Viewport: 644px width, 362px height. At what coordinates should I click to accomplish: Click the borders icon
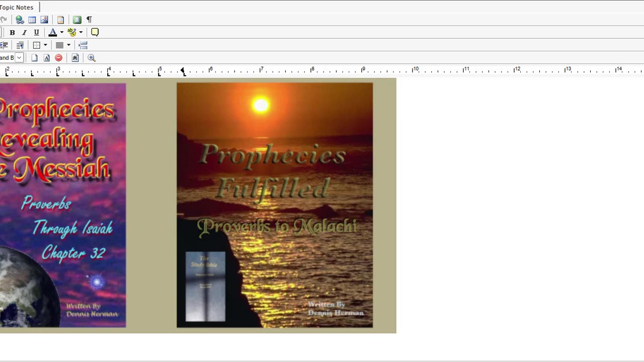click(37, 45)
